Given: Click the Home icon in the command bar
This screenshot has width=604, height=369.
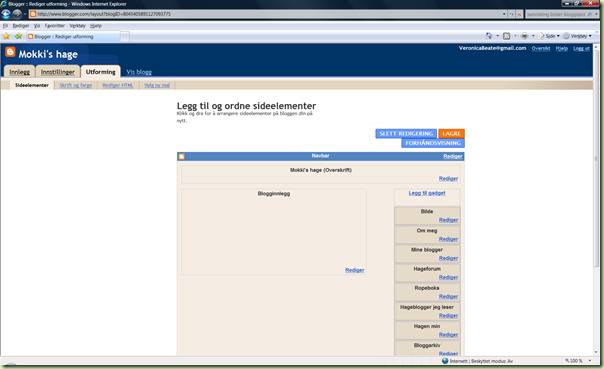Looking at the screenshot, I should pyautogui.click(x=489, y=36).
